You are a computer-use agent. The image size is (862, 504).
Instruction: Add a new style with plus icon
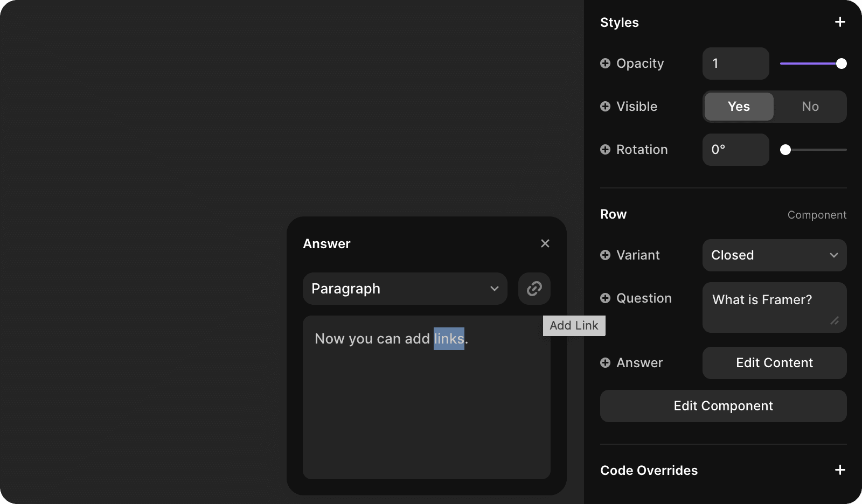coord(839,22)
